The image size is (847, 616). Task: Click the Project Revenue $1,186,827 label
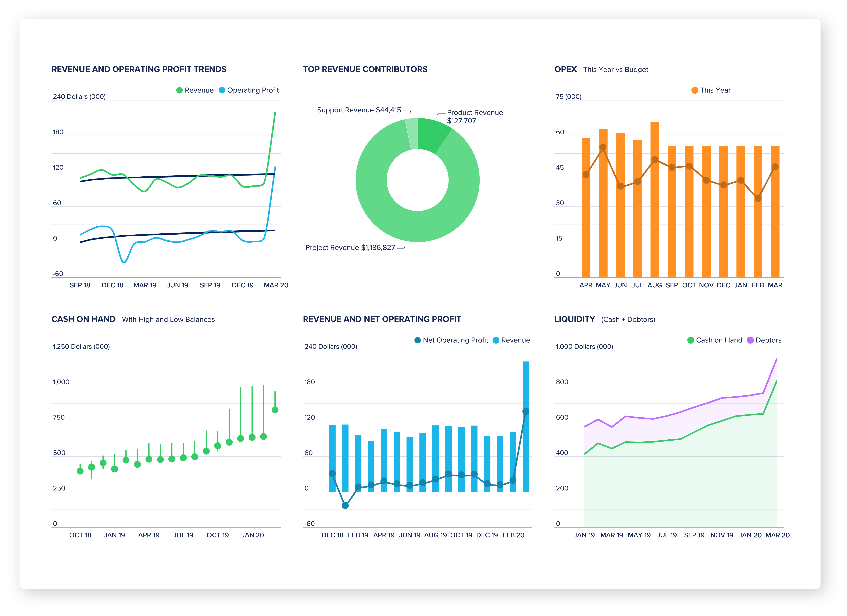click(350, 248)
